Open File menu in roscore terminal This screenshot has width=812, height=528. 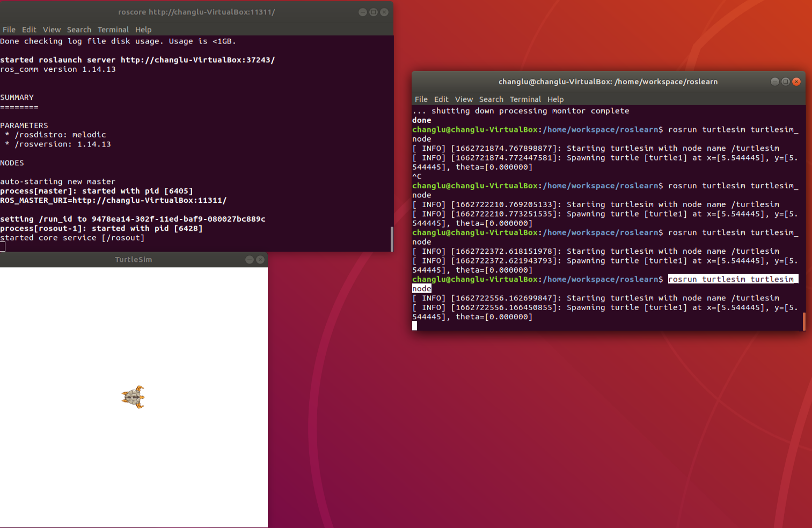[x=9, y=30]
